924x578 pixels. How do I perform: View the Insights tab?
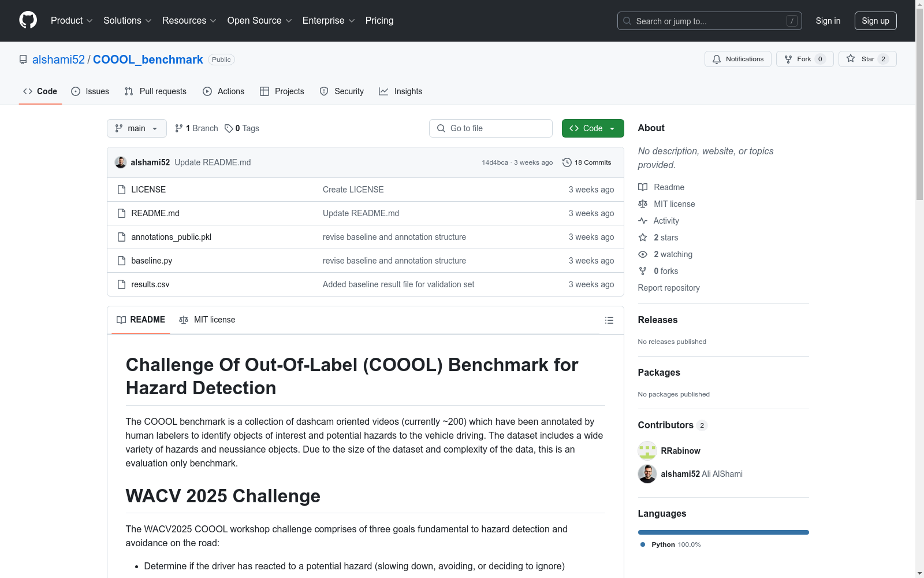pos(401,91)
